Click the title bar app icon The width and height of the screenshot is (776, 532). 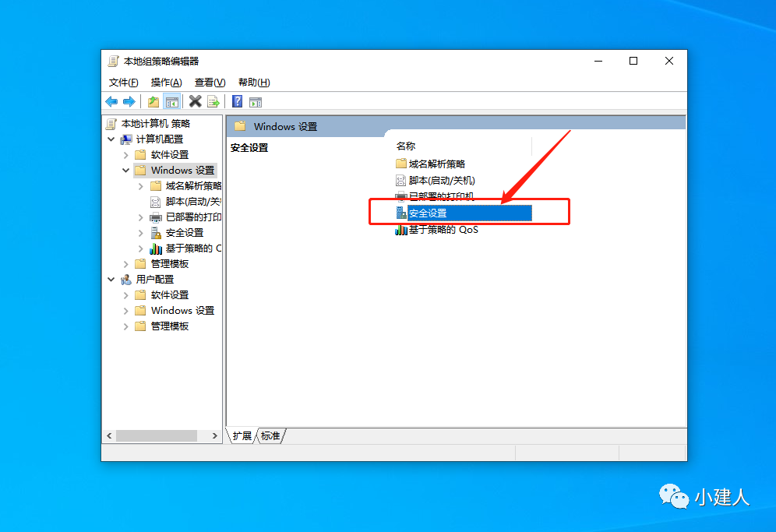point(113,62)
